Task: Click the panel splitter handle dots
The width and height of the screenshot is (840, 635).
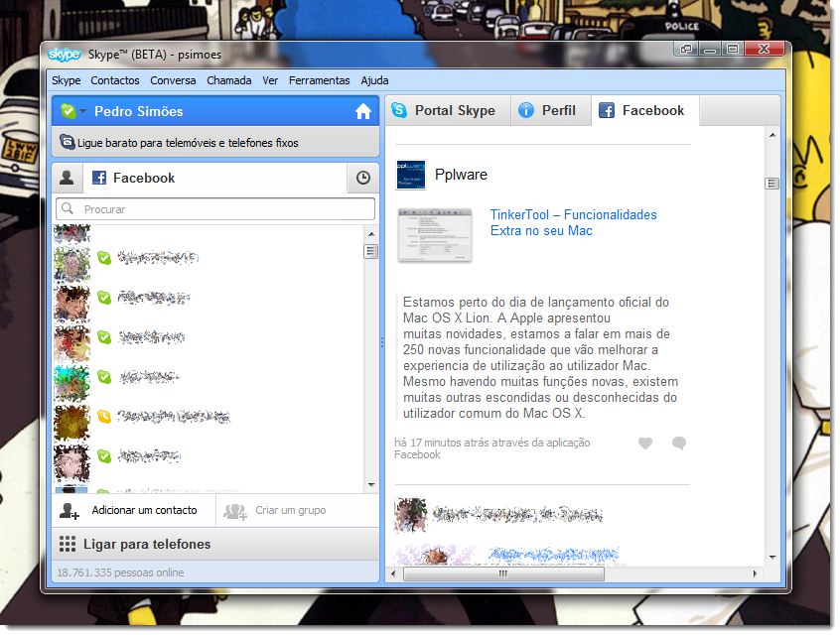Action: [382, 341]
